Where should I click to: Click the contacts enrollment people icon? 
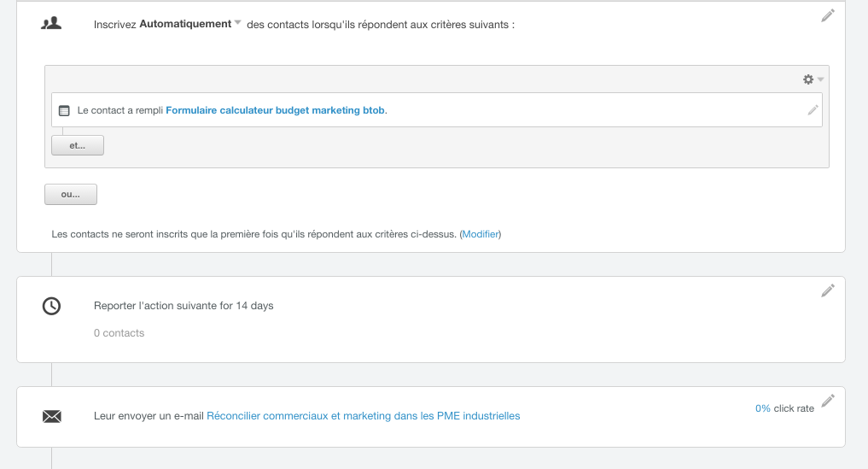tap(51, 23)
